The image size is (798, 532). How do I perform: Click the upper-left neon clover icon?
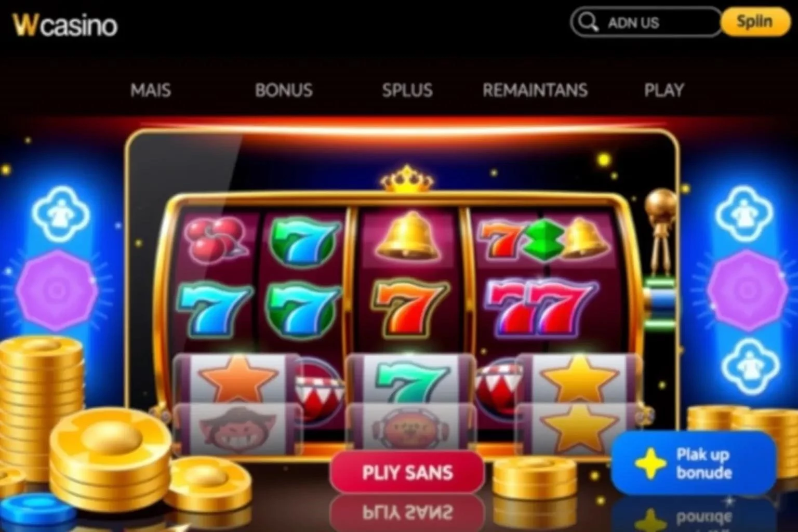(61, 214)
